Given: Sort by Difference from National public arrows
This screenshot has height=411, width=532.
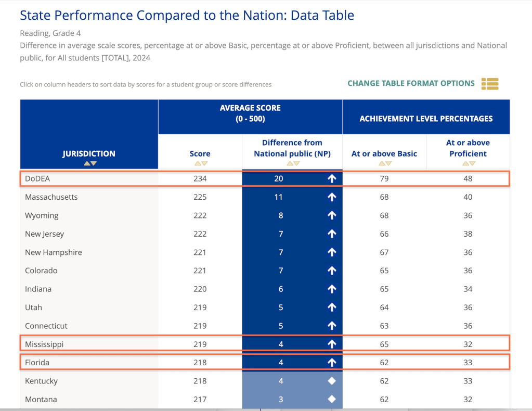Looking at the screenshot, I should pos(293,163).
